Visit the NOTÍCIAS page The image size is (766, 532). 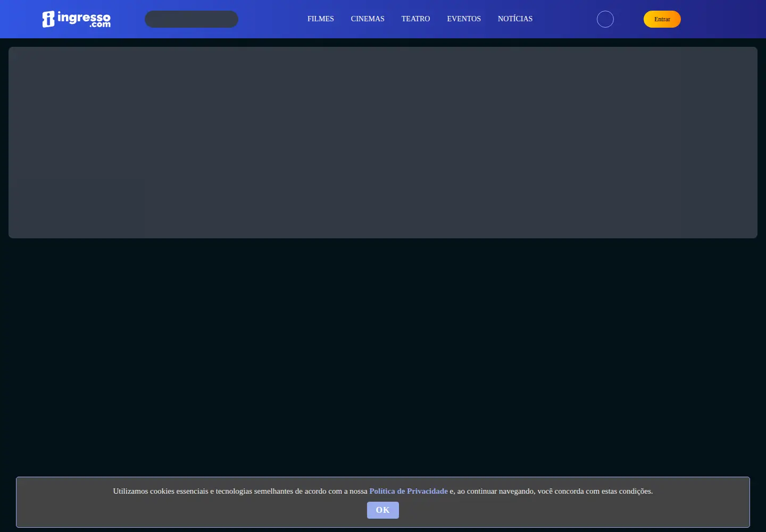click(515, 19)
